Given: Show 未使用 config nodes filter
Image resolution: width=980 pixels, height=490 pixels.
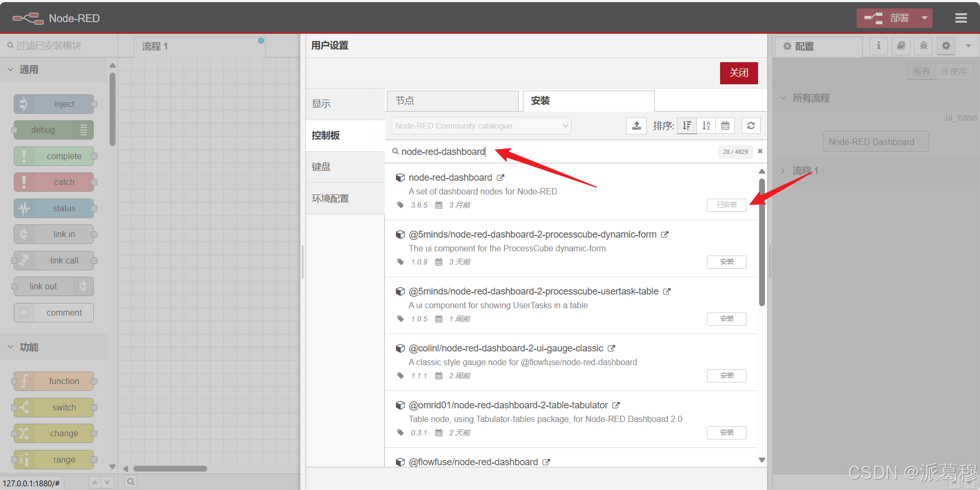Looking at the screenshot, I should (954, 71).
